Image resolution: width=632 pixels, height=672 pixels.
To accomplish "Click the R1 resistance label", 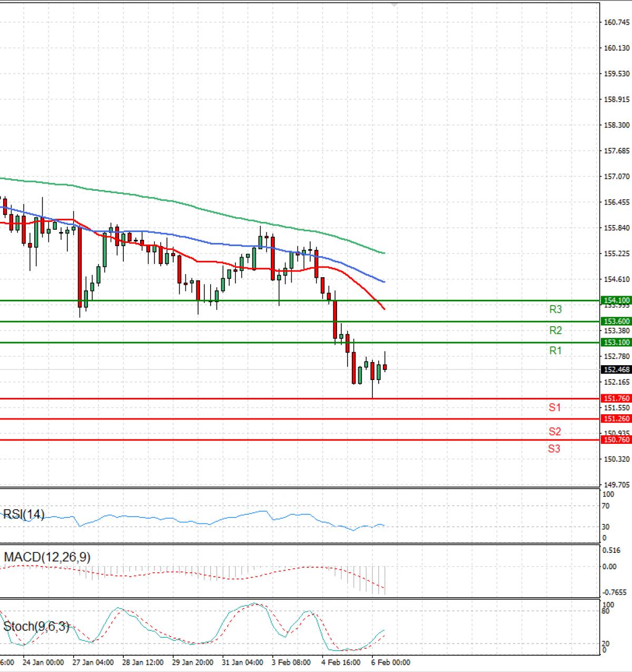I will [555, 350].
